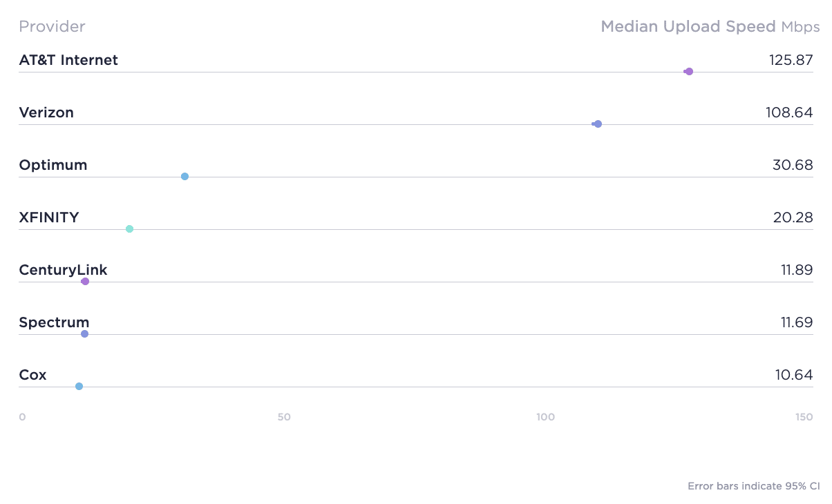Click the Optimum provider label
Viewport: 832px width, 504px height.
click(53, 165)
